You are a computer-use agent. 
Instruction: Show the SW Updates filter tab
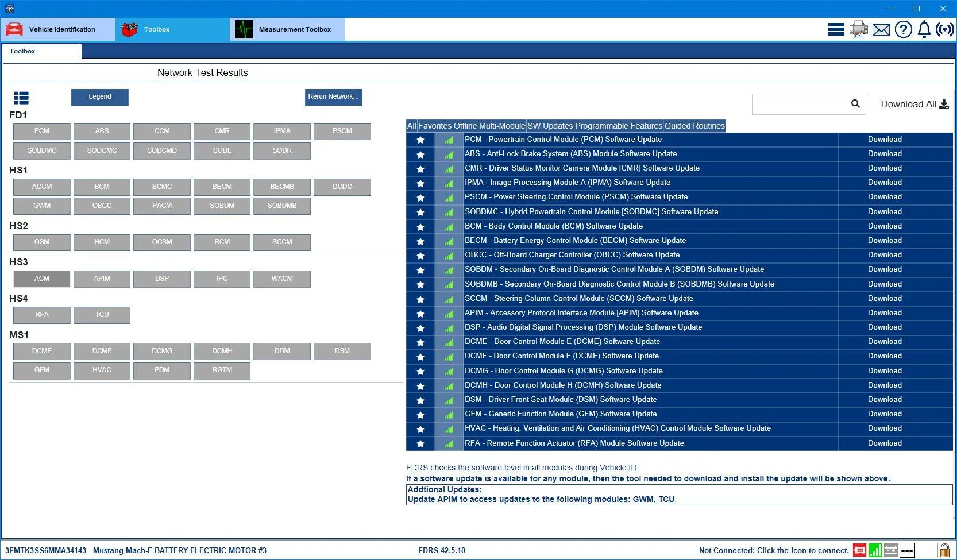coord(550,126)
